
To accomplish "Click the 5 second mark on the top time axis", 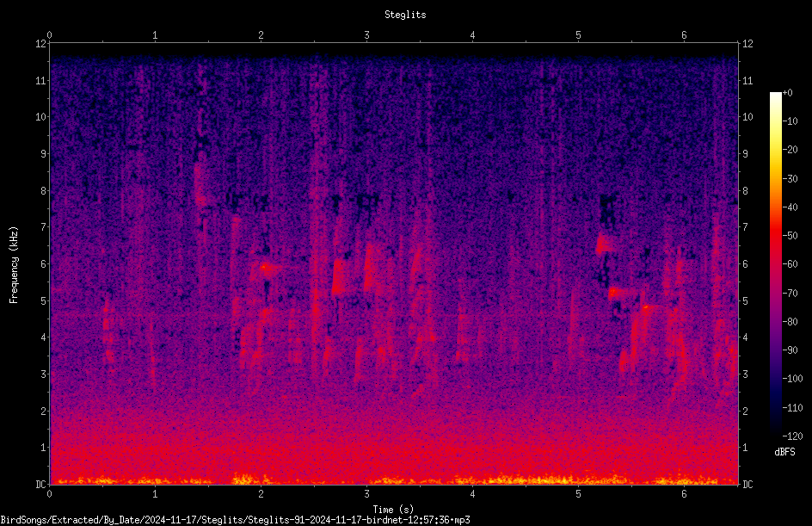I will pyautogui.click(x=578, y=35).
